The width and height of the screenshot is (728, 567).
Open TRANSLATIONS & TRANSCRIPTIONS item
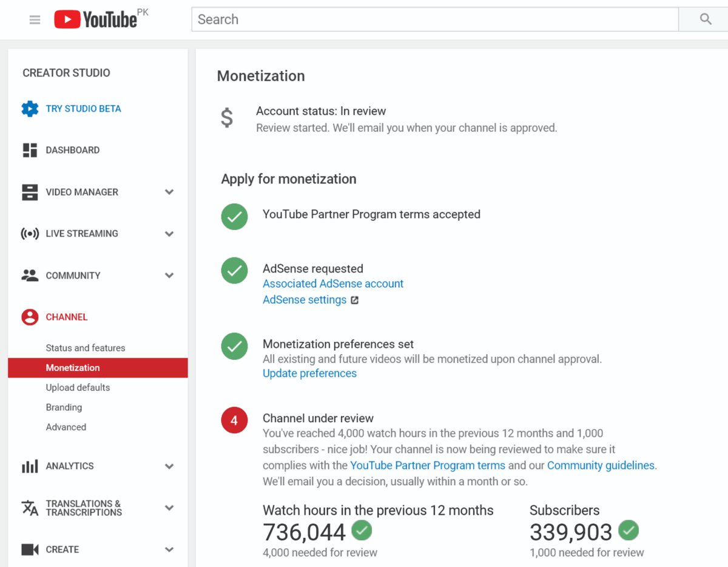(x=84, y=508)
